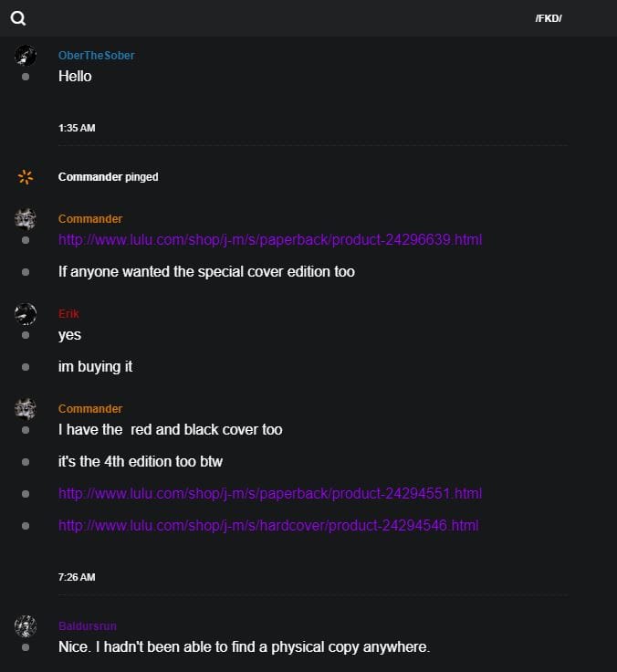Select Erik's red username
The image size is (617, 672).
tap(68, 314)
